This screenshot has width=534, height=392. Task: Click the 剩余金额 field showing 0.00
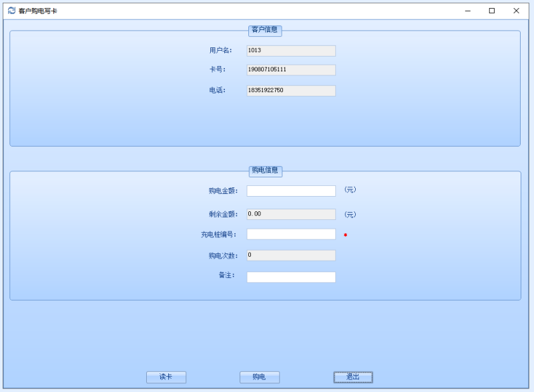291,215
